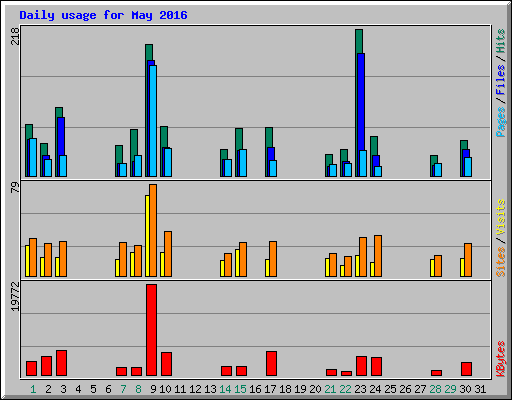512x400 pixels.
Task: Select day "31" on the date axis
Action: (480, 389)
